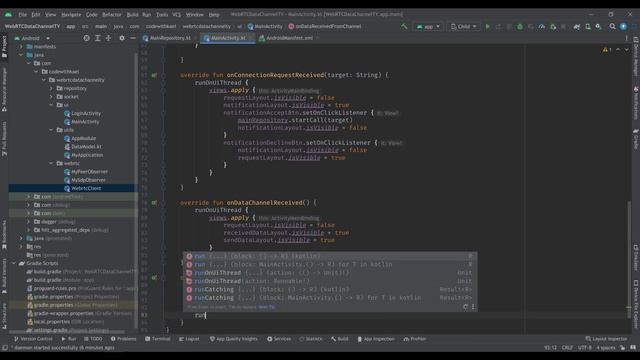Open LoginActivity in the project tree
Screen dimensions: 640x360
82,113
